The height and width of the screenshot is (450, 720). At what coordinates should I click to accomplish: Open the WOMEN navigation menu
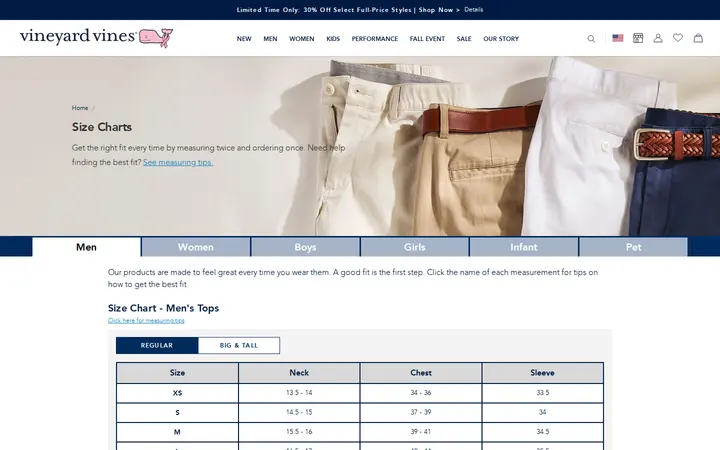pos(302,39)
